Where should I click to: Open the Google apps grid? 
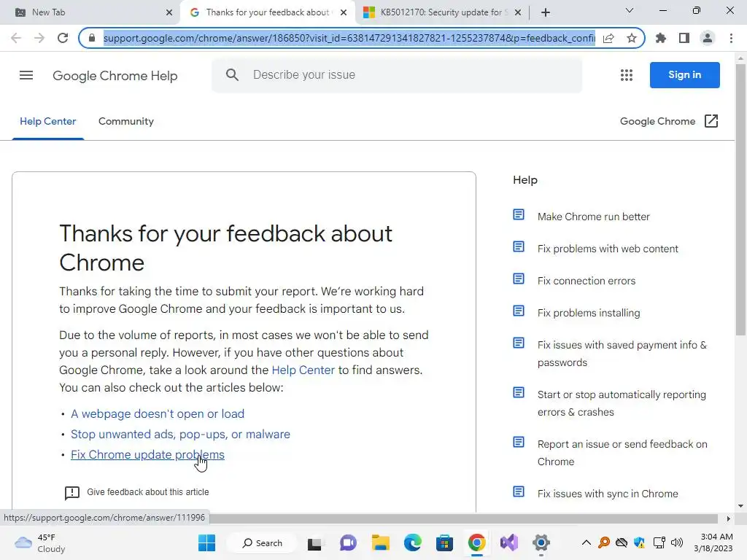pyautogui.click(x=627, y=75)
